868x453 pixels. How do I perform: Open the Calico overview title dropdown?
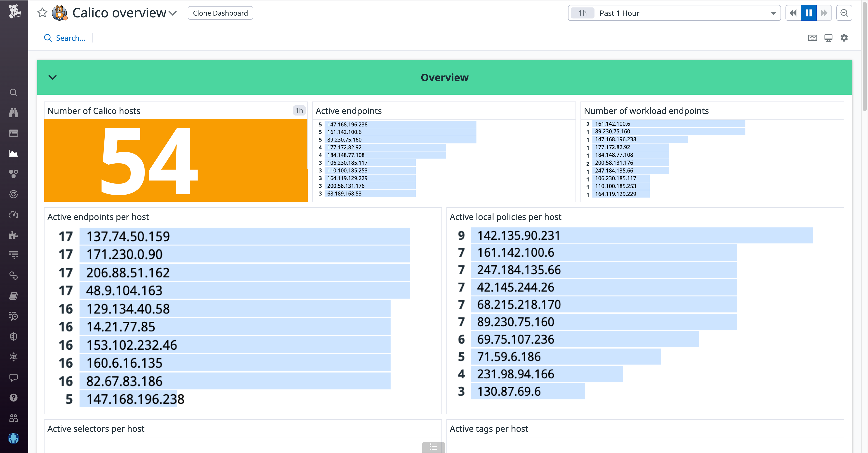click(173, 13)
